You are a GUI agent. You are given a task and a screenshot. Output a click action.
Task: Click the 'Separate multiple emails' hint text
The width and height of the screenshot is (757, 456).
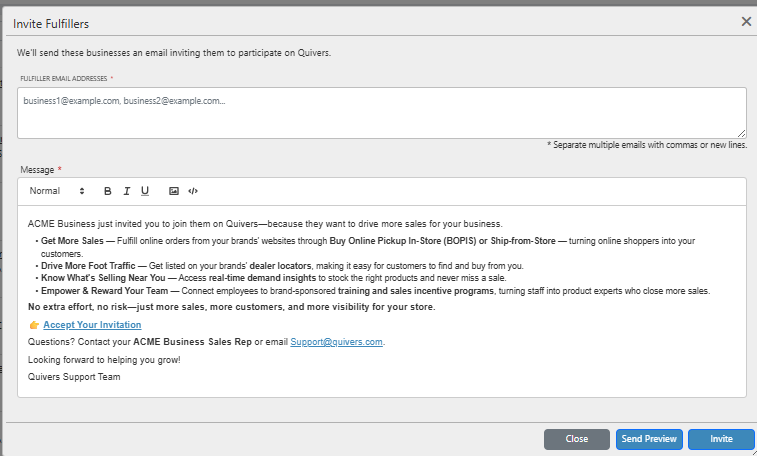point(647,145)
